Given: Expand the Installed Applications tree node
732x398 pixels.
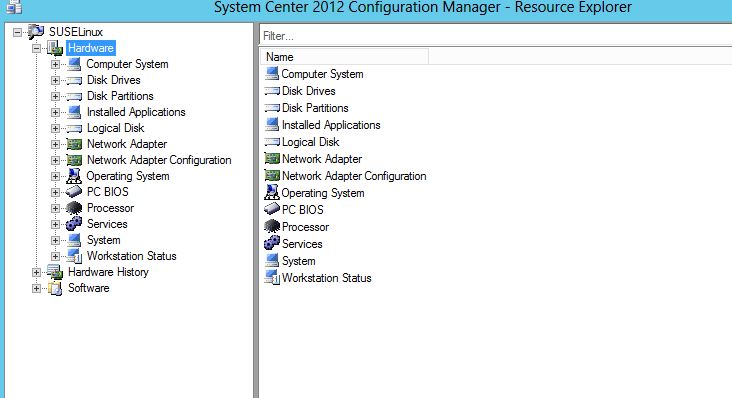Looking at the screenshot, I should 55,112.
